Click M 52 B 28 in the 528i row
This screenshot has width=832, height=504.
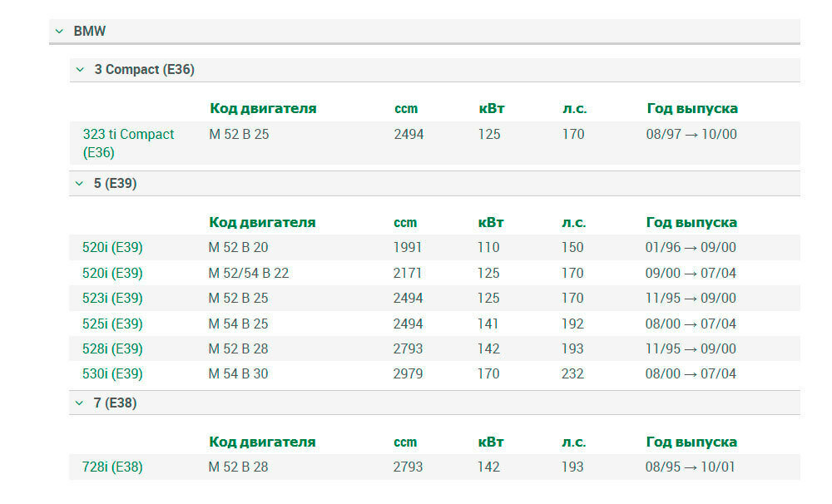(x=238, y=348)
